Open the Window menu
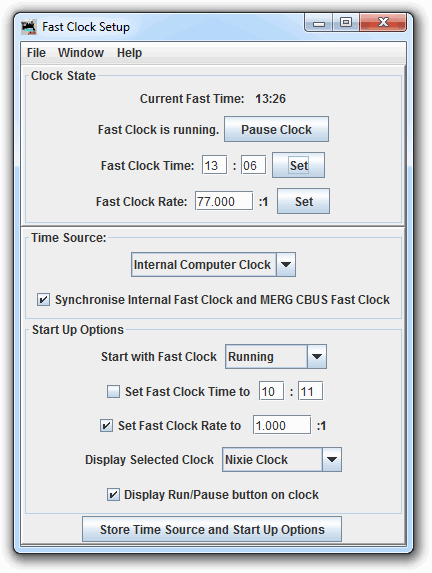Image resolution: width=432 pixels, height=573 pixels. (x=81, y=53)
